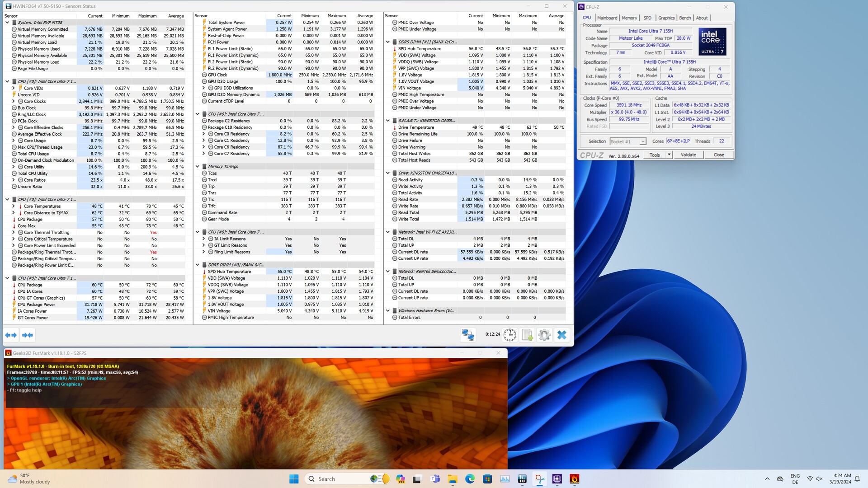Click HWiNFO expand columns arrows icon
Image resolution: width=868 pixels, height=488 pixels.
click(11, 335)
